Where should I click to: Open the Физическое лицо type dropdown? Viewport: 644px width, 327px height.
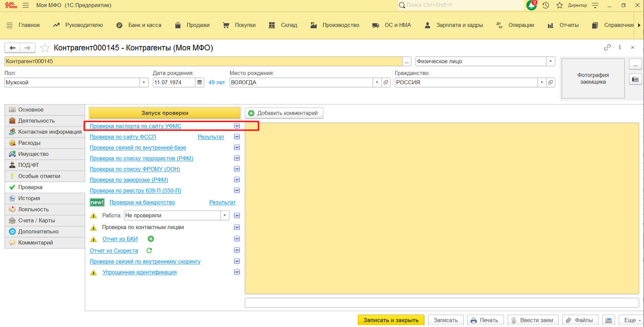pos(551,61)
